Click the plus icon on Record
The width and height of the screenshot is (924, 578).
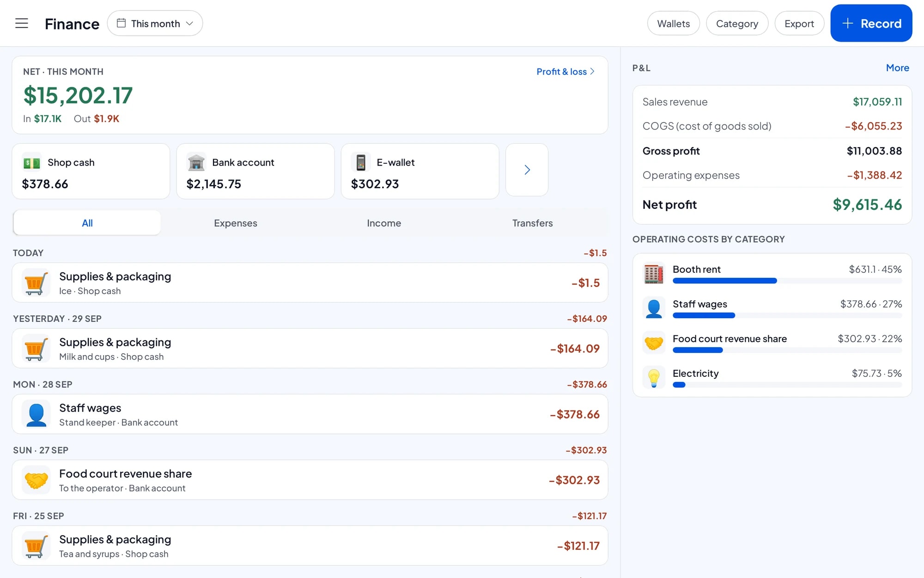coord(847,24)
